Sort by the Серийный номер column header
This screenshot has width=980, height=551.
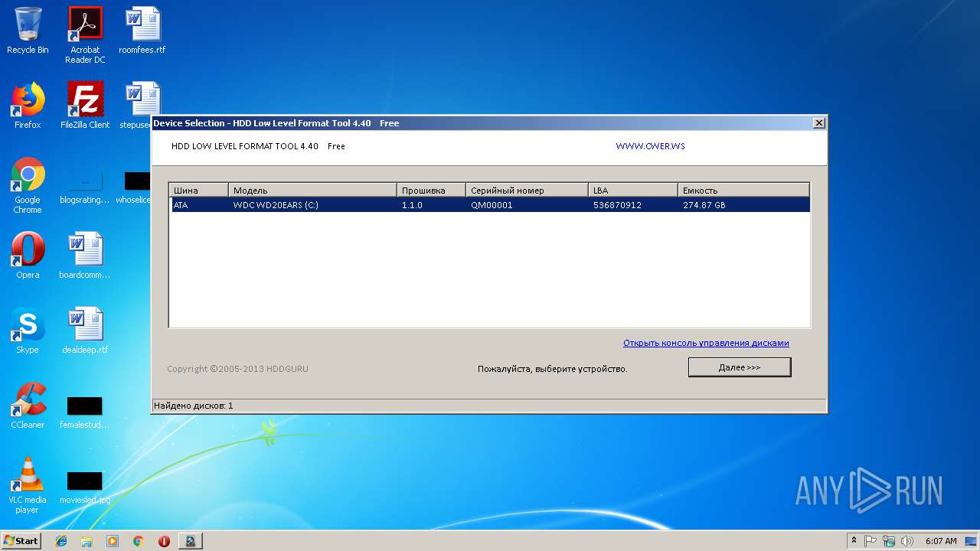528,191
